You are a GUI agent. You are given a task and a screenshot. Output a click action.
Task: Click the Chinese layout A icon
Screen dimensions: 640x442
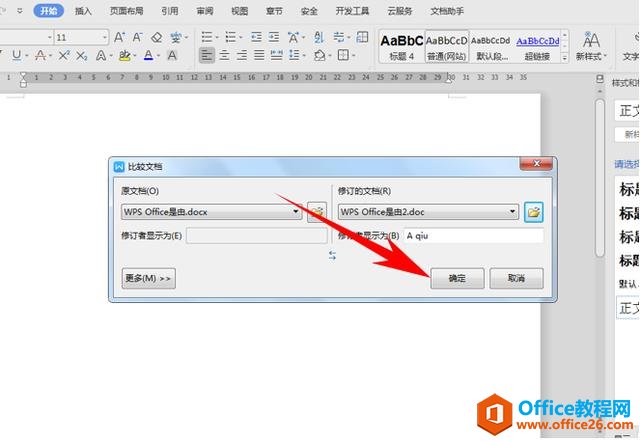coord(293,37)
